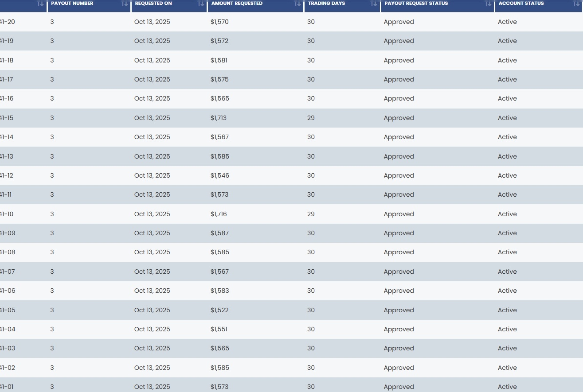
Task: Select the $1,522 amount cell
Action: [x=219, y=310]
